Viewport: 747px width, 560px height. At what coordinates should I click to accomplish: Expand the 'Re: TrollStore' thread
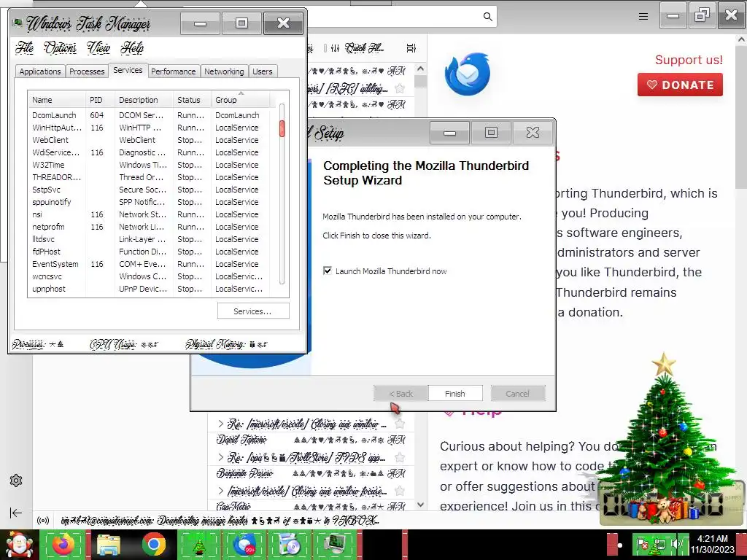220,458
